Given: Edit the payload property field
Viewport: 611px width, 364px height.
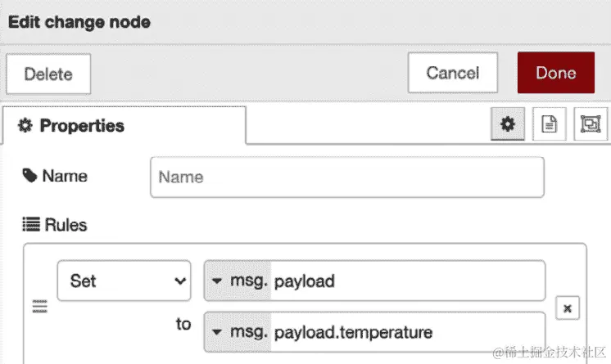Looking at the screenshot, I should 408,281.
